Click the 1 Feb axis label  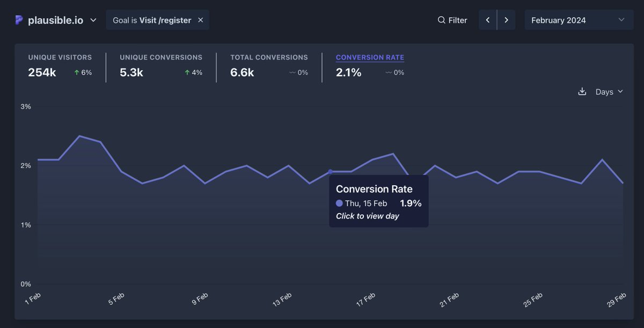point(33,300)
